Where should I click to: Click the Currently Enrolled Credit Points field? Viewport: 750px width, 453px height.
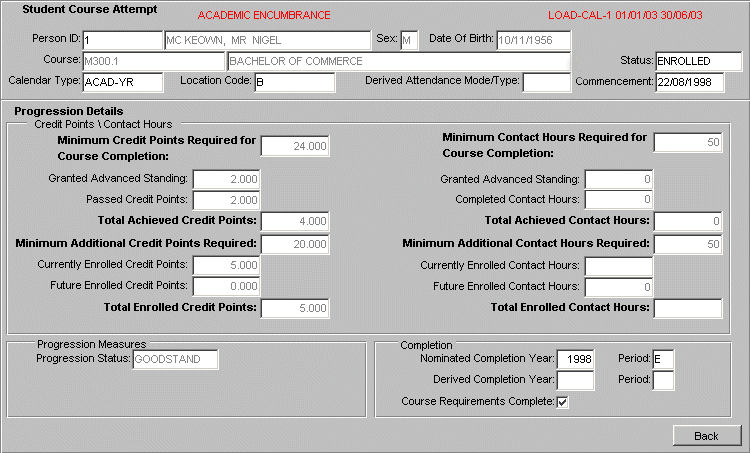click(x=226, y=265)
